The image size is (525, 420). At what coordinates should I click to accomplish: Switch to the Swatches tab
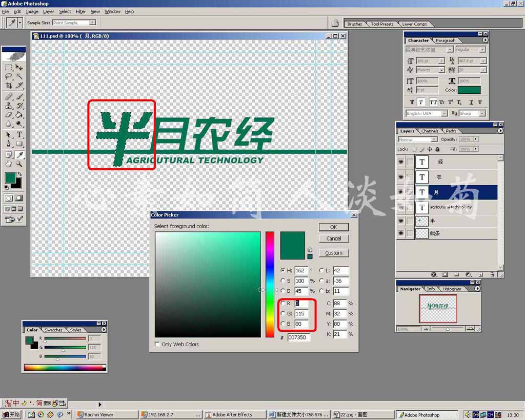pyautogui.click(x=53, y=330)
